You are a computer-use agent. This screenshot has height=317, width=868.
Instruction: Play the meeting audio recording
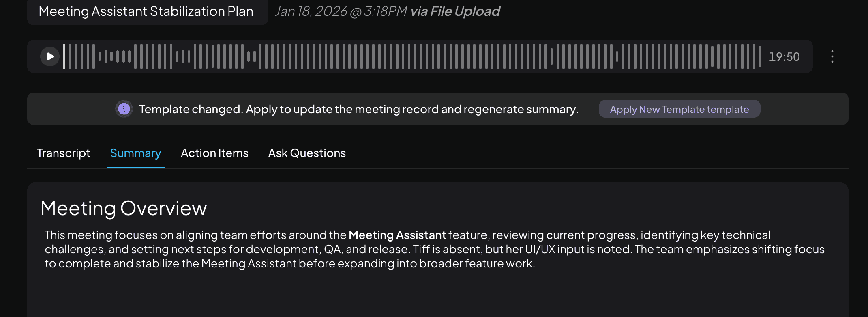[50, 56]
